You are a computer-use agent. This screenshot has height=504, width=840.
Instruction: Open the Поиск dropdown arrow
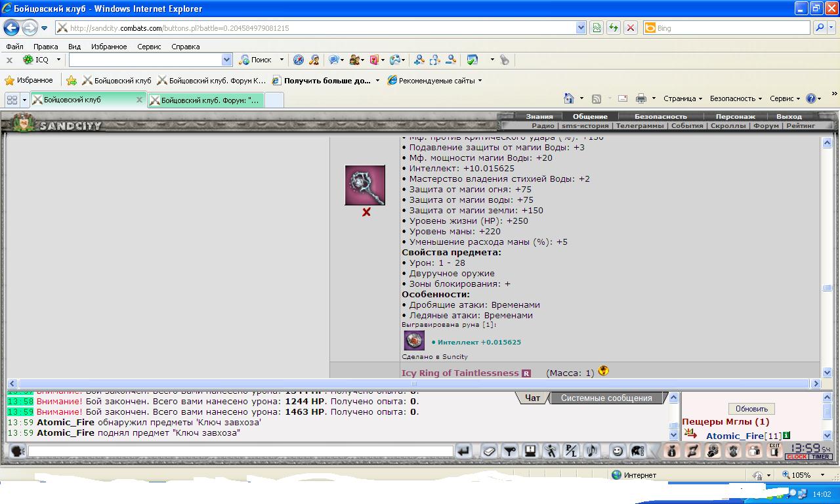click(x=282, y=60)
